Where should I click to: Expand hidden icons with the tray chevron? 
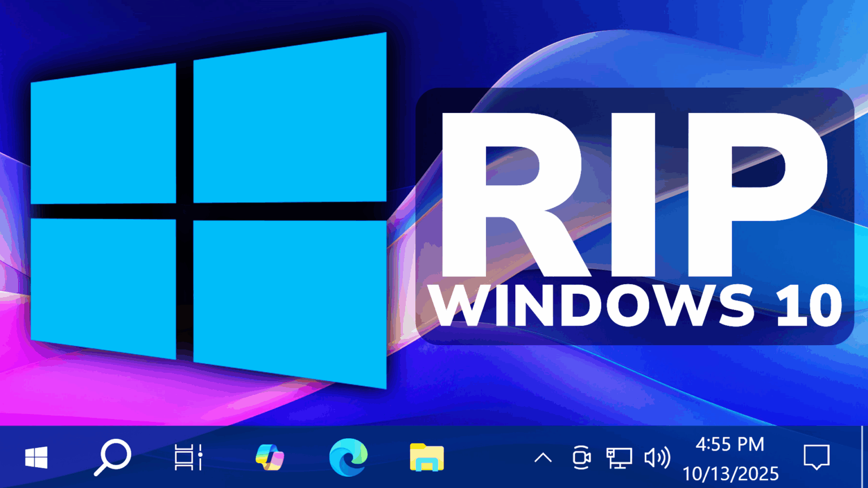click(543, 457)
